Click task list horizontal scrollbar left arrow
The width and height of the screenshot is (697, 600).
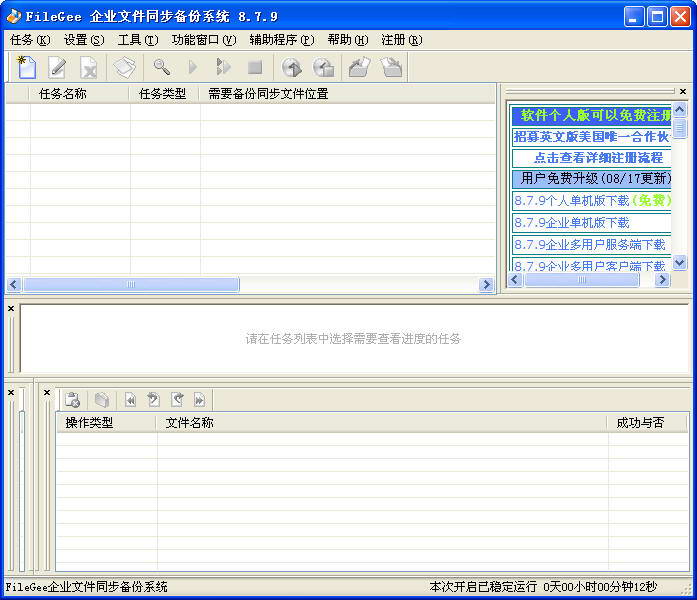tap(14, 284)
